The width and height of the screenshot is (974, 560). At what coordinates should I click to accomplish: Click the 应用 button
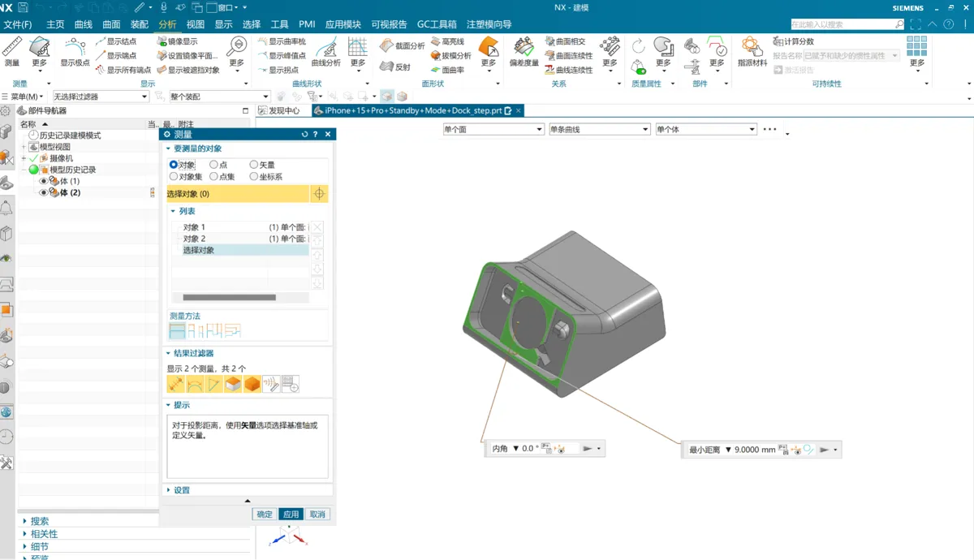coord(291,514)
